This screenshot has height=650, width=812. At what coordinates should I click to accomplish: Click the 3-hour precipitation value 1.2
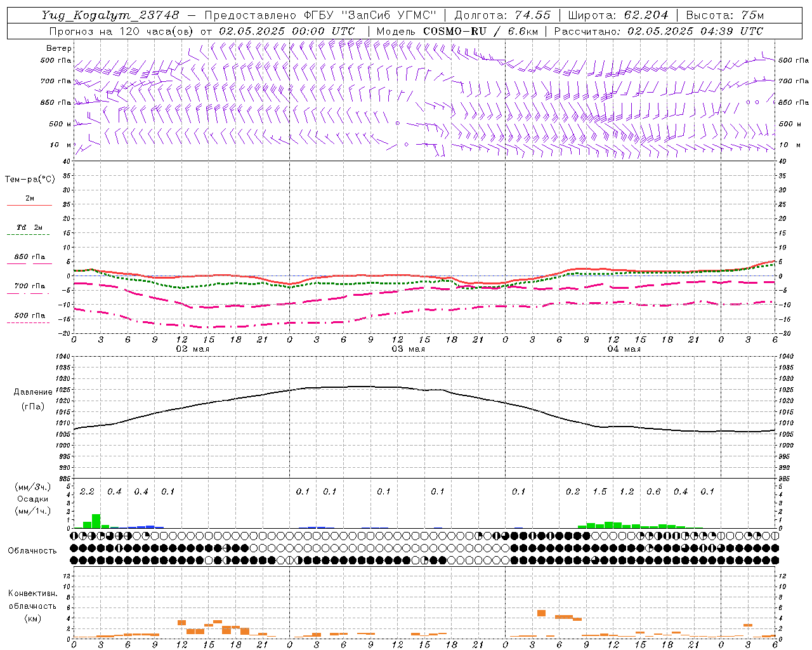[627, 492]
